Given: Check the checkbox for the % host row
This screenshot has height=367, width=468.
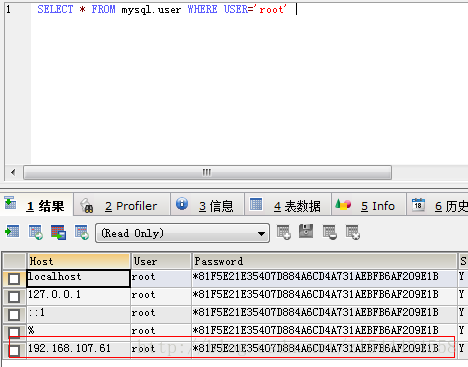Looking at the screenshot, I should [x=14, y=332].
